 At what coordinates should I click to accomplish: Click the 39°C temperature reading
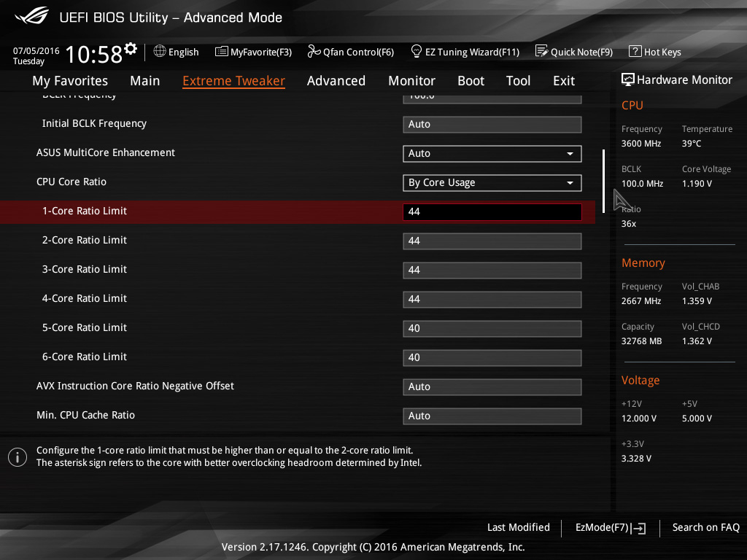(692, 144)
